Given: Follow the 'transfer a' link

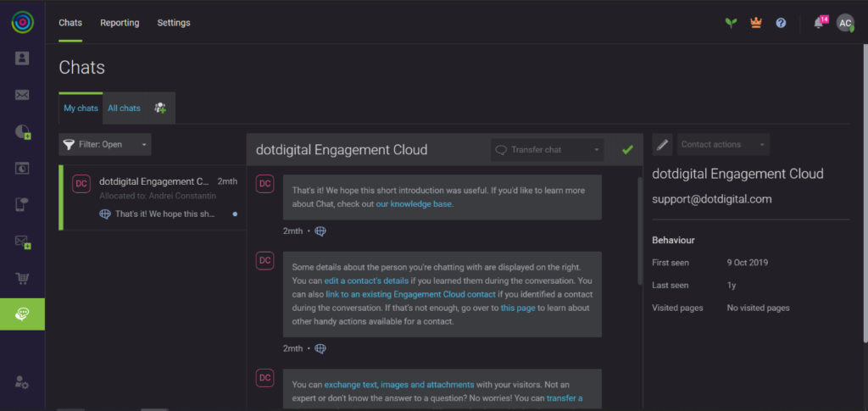Looking at the screenshot, I should point(565,397).
